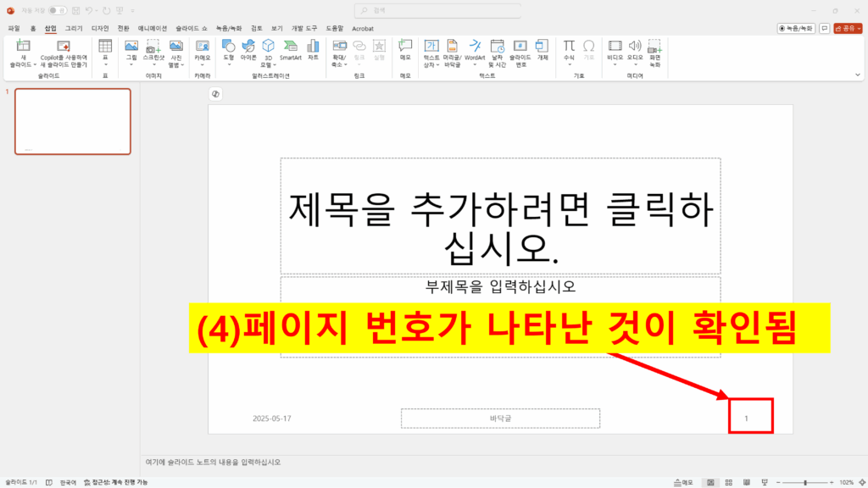Create new slide using Copilot
The width and height of the screenshot is (868, 488).
coord(64,53)
